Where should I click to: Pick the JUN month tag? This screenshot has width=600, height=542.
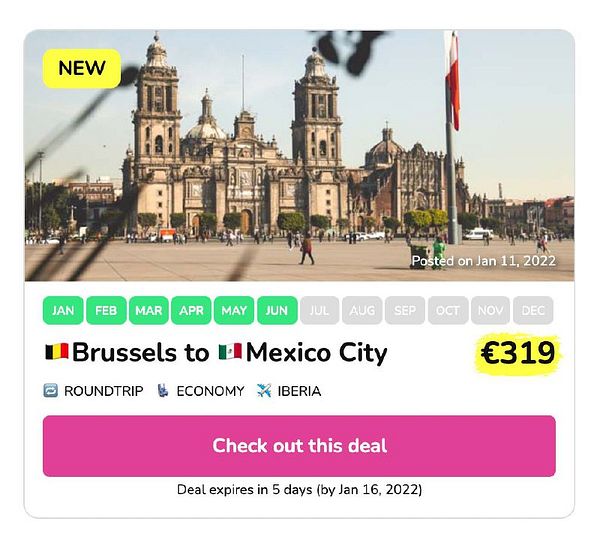(x=277, y=310)
